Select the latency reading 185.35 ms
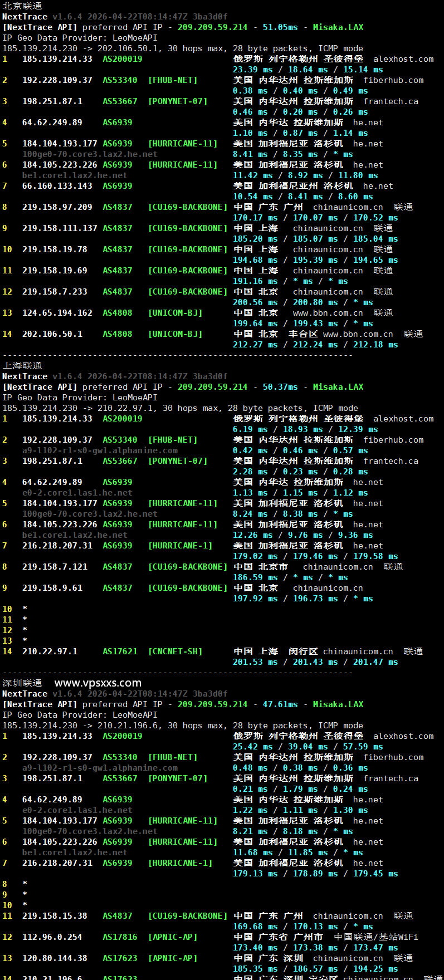The width and height of the screenshot is (444, 980). [x=255, y=968]
